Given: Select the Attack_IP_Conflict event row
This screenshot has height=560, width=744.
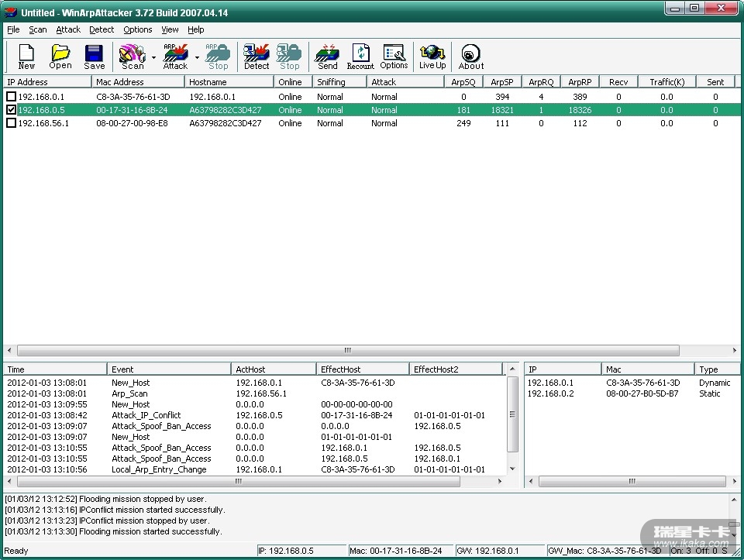Looking at the screenshot, I should (x=146, y=415).
